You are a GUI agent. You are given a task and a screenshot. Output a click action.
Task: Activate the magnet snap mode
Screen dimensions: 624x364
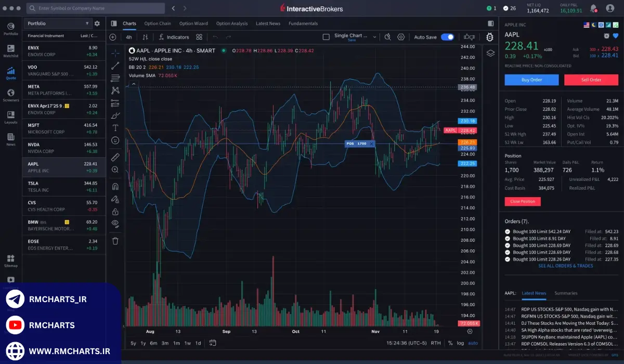(x=115, y=186)
